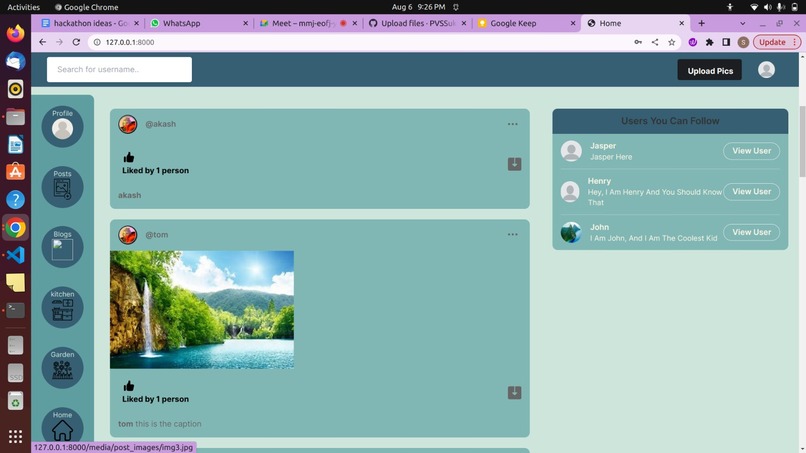This screenshot has width=806, height=453.
Task: Open the @tom username link
Action: [x=156, y=234]
